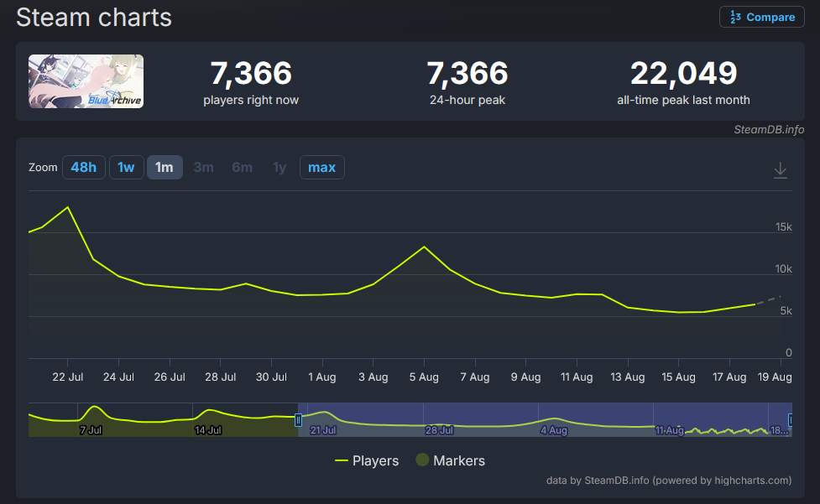Click the data by SteamDB.info credit text
The image size is (820, 504).
click(669, 480)
